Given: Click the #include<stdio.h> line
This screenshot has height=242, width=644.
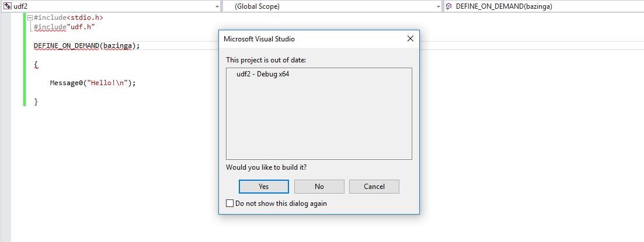Looking at the screenshot, I should (x=68, y=17).
